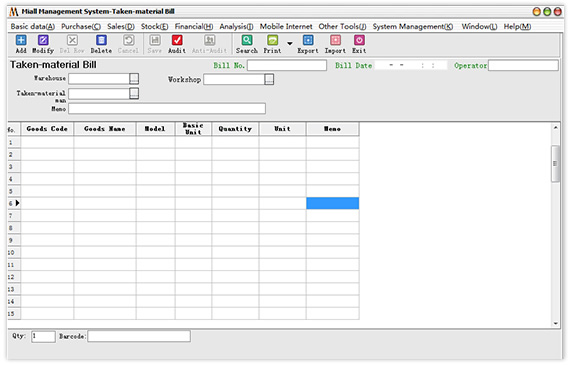Click the Delete toolbar icon
Image resolution: width=568 pixels, height=365 pixels.
tap(101, 40)
